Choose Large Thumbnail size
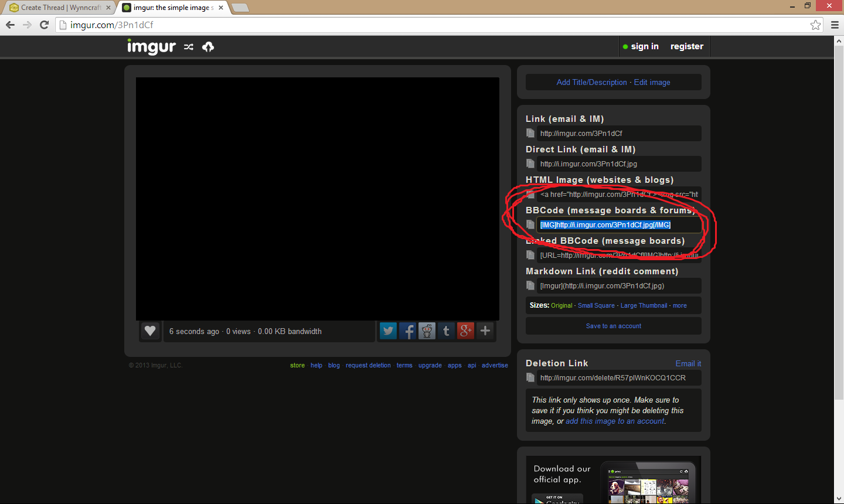Image resolution: width=844 pixels, height=504 pixels. (644, 305)
